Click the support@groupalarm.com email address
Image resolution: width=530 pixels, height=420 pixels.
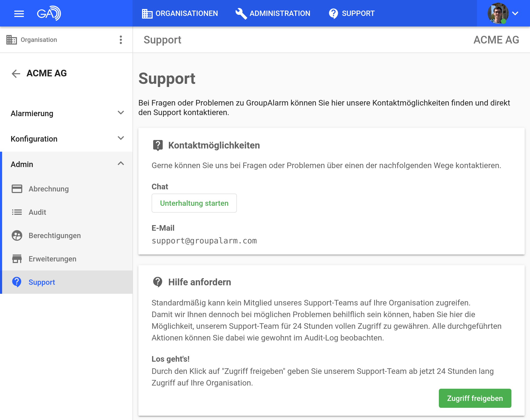[x=204, y=241]
